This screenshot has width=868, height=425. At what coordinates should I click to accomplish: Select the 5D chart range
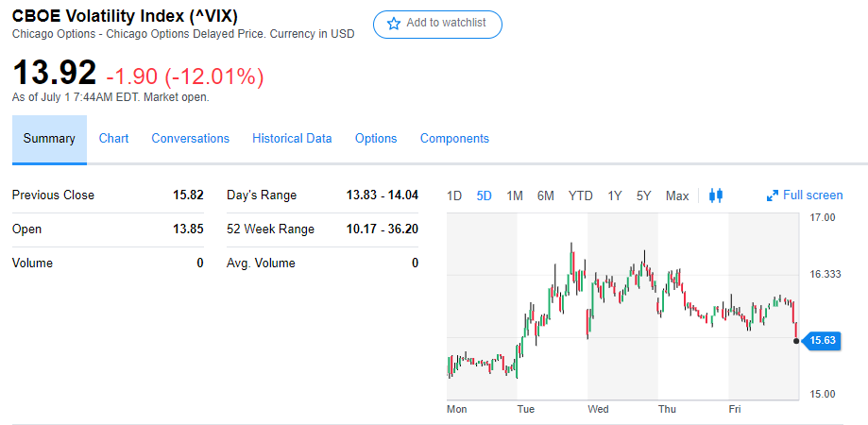point(484,195)
